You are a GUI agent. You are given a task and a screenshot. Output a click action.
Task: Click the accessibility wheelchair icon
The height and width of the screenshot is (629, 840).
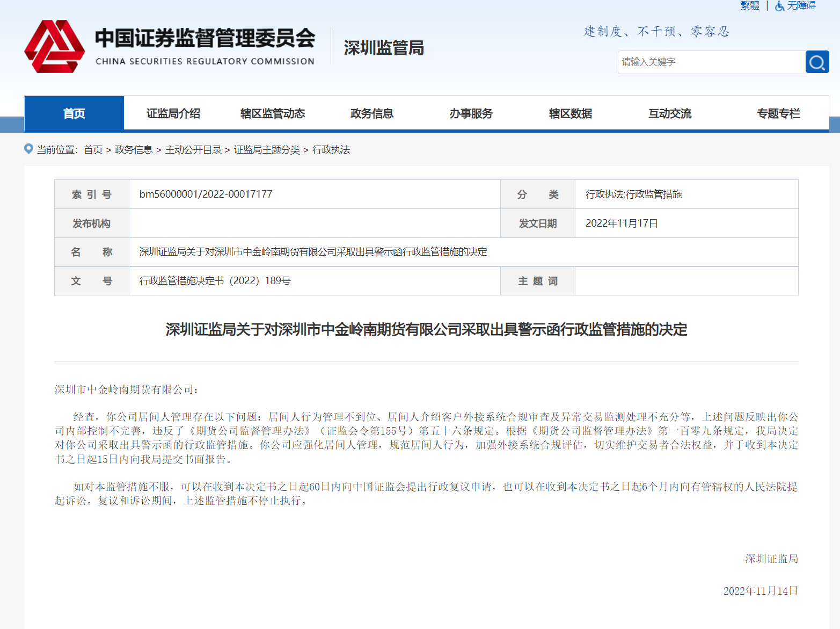point(779,6)
